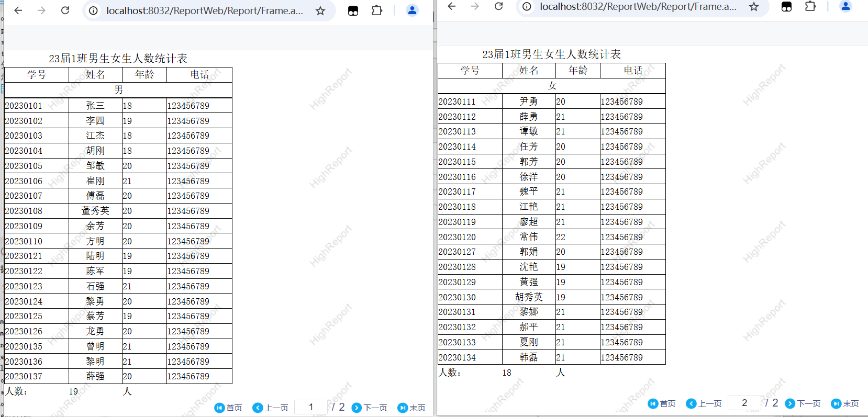Open the tab groups icon in left browser

[x=353, y=10]
